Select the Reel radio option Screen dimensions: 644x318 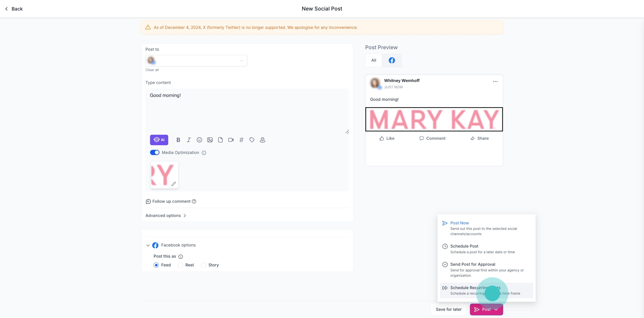[x=180, y=265]
